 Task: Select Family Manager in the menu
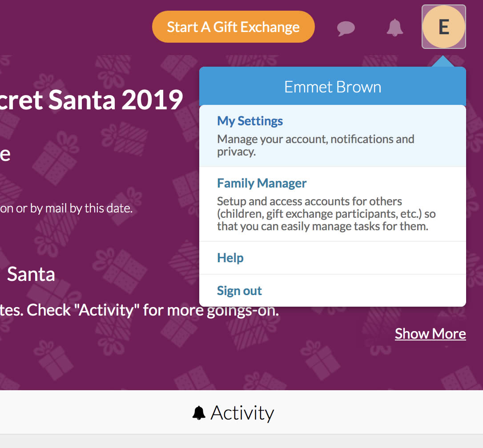(x=262, y=183)
